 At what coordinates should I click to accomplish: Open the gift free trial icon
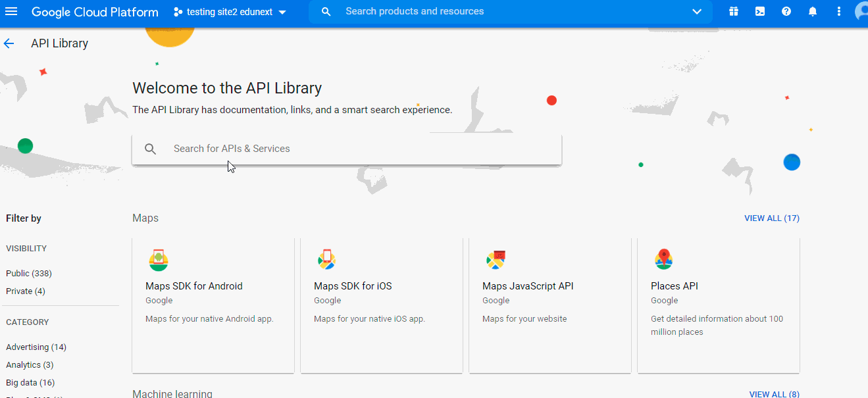(734, 11)
